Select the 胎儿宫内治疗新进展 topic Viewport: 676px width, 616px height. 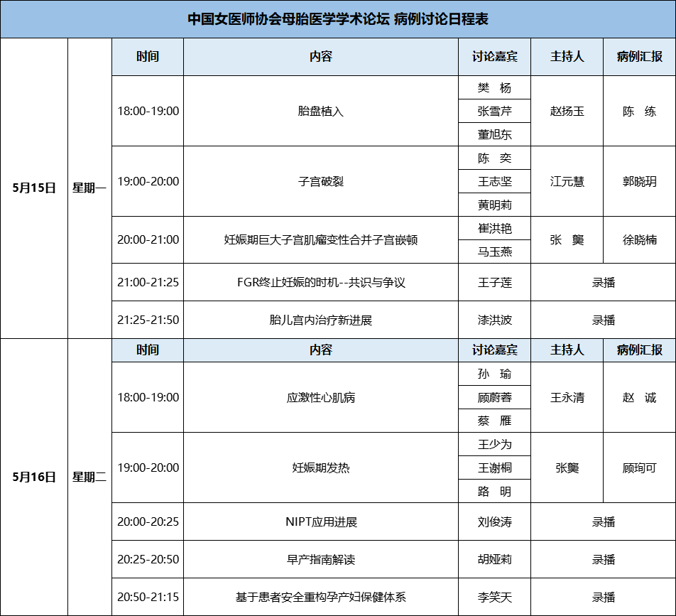pyautogui.click(x=321, y=320)
